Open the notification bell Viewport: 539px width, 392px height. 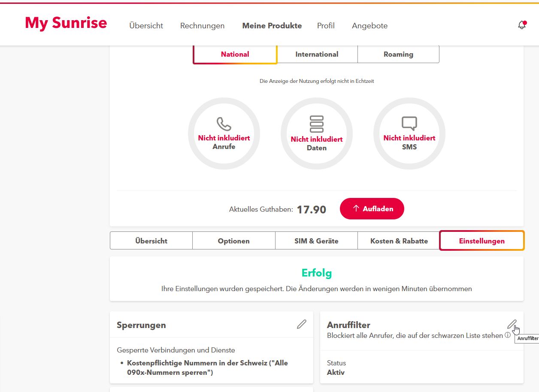(522, 25)
